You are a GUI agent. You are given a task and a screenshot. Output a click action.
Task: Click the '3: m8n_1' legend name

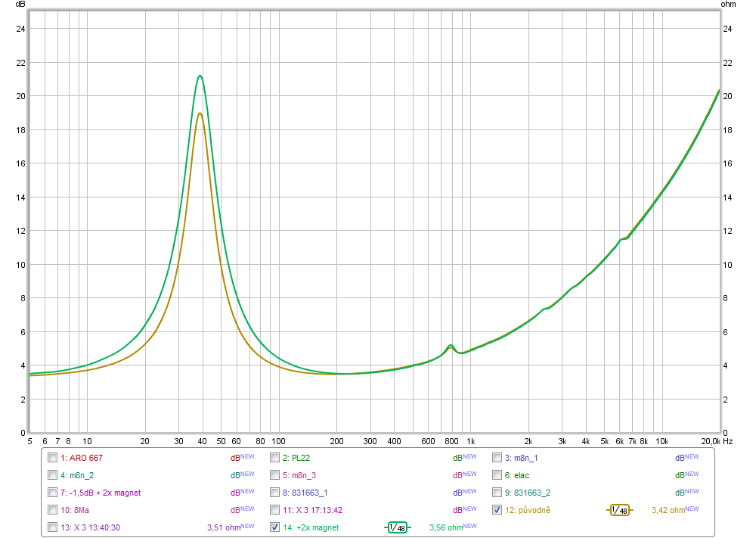pos(521,458)
